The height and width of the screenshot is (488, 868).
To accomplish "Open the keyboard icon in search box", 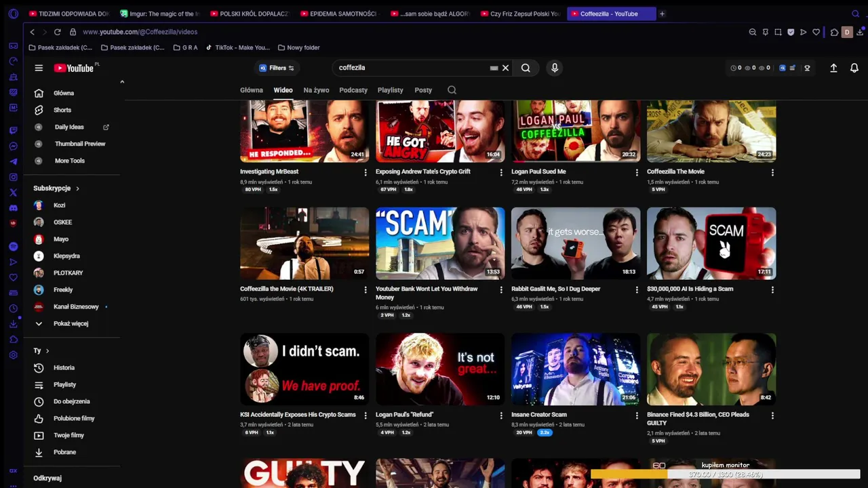I will tap(494, 68).
